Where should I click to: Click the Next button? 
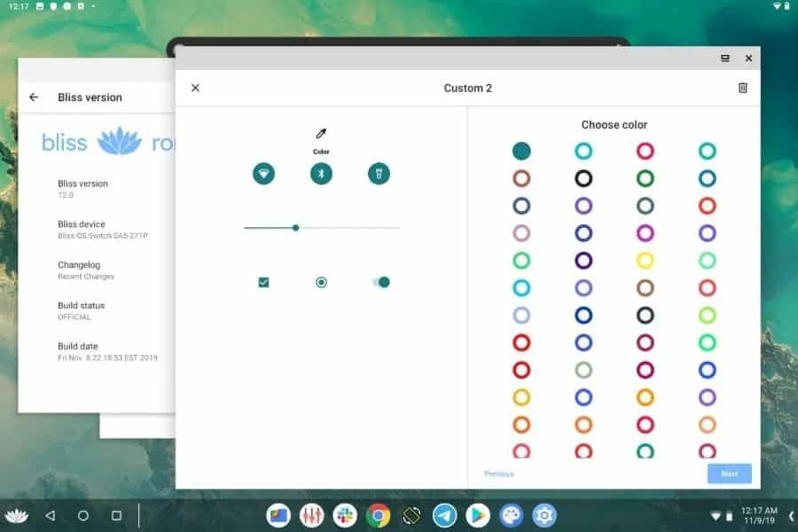(x=729, y=473)
